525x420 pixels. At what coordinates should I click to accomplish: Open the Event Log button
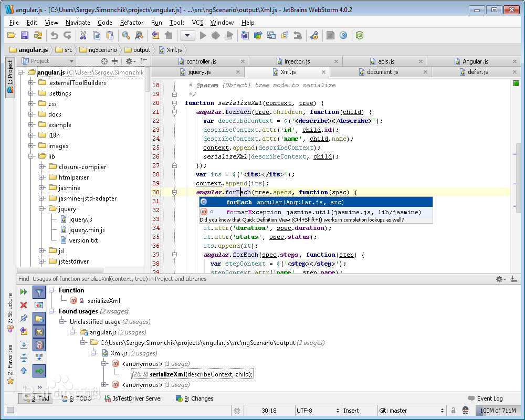pyautogui.click(x=485, y=398)
